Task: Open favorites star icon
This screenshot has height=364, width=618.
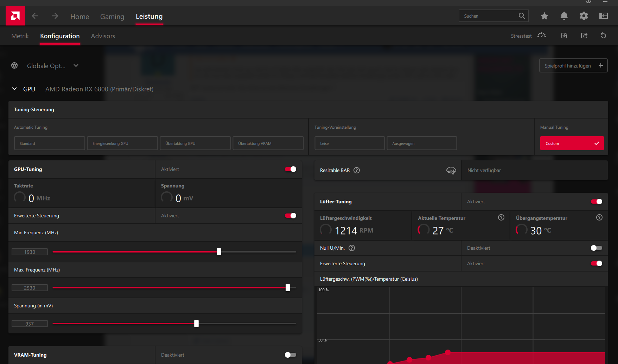Action: (544, 16)
